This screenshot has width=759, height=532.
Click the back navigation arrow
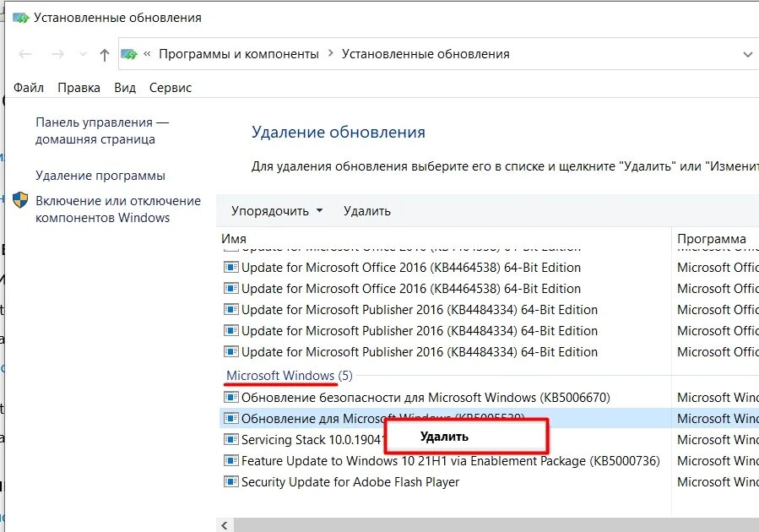coord(24,53)
